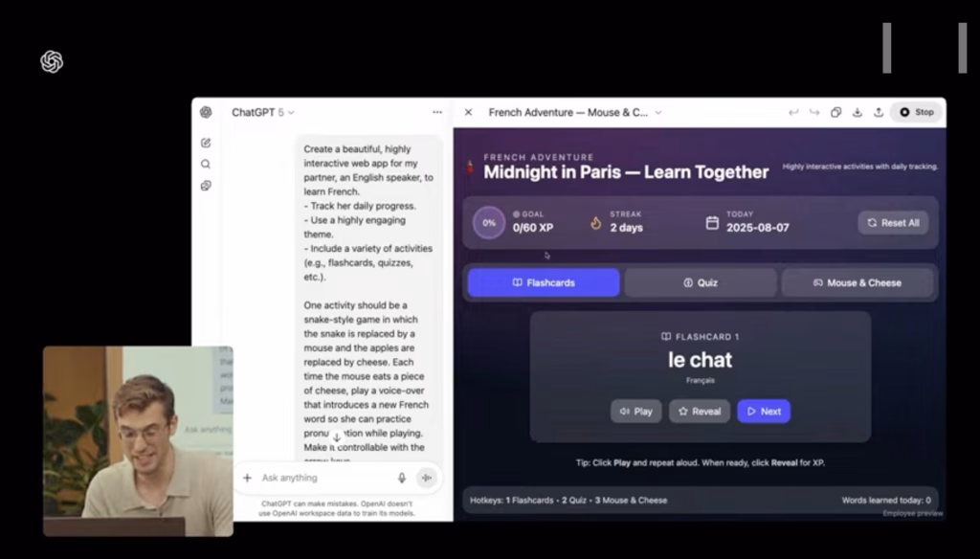
Task: Click the undo arrow in canvas toolbar
Action: 793,113
